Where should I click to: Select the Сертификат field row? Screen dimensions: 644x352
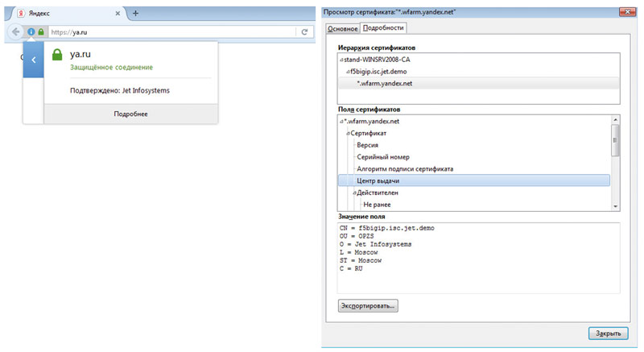click(x=369, y=133)
